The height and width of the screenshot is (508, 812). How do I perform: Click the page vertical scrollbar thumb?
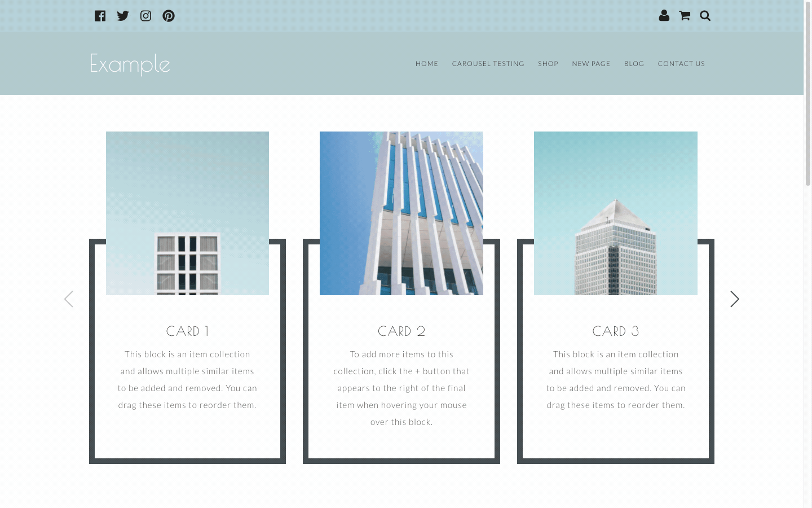[x=807, y=93]
